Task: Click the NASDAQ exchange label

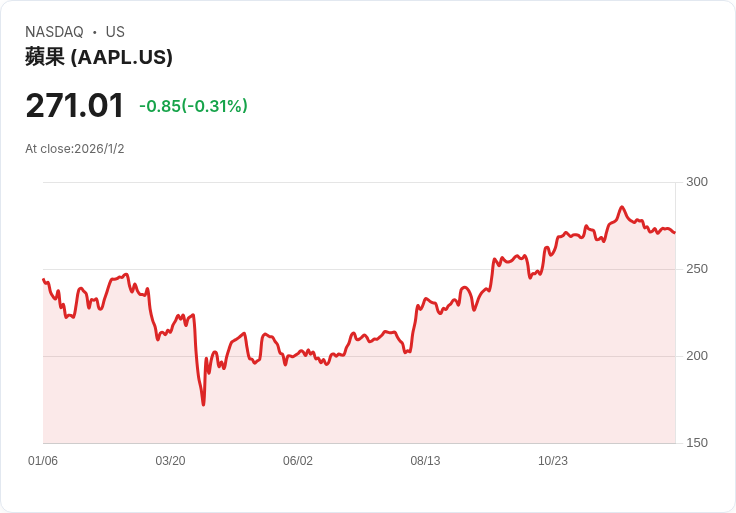Action: click(54, 32)
